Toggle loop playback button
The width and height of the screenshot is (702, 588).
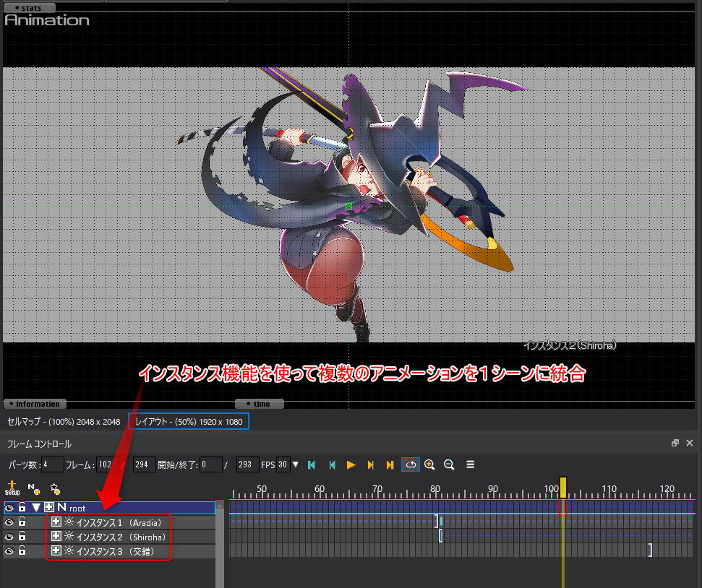coord(411,464)
